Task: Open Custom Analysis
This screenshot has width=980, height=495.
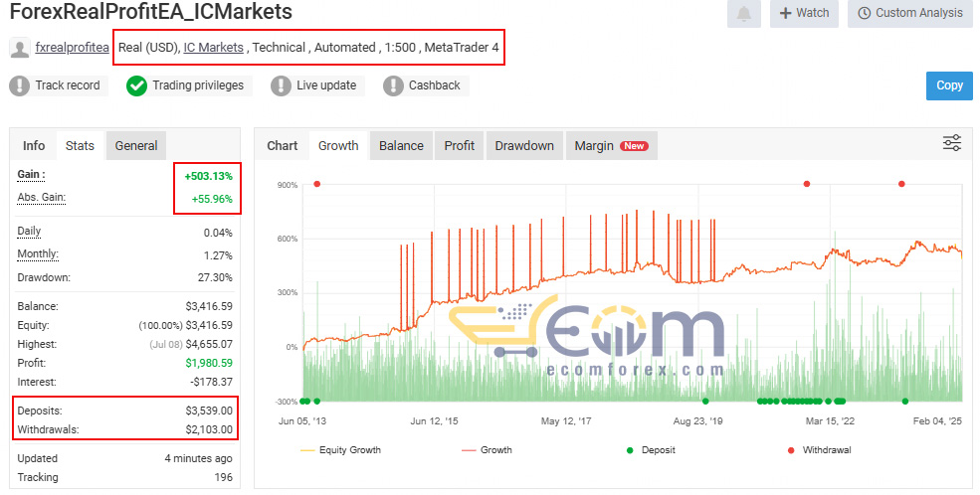Action: pyautogui.click(x=910, y=13)
